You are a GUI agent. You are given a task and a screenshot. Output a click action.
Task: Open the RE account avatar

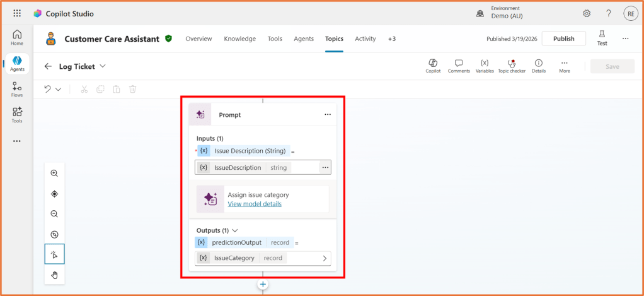630,13
